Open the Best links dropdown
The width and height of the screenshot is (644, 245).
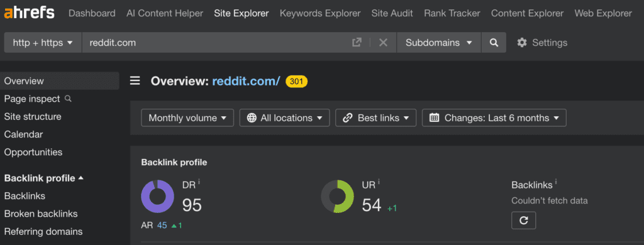pos(376,117)
